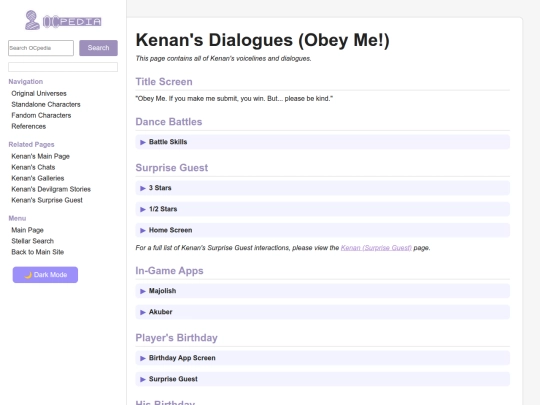The width and height of the screenshot is (540, 405).
Task: Click Back to Main Site
Action: coord(38,252)
